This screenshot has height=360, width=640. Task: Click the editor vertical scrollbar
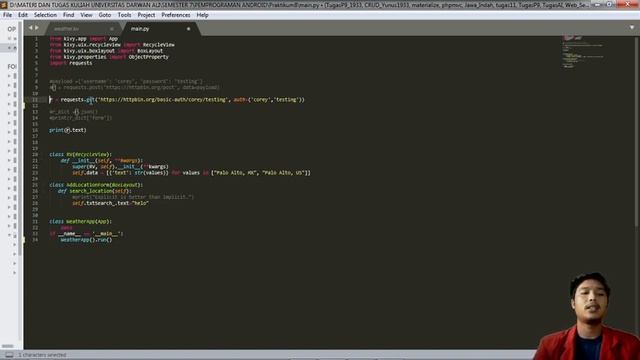[637, 131]
